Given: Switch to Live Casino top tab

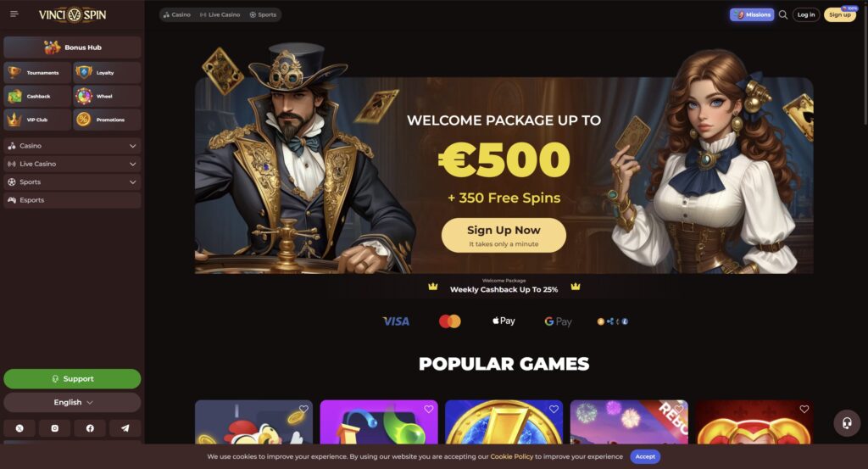Looking at the screenshot, I should tap(220, 15).
